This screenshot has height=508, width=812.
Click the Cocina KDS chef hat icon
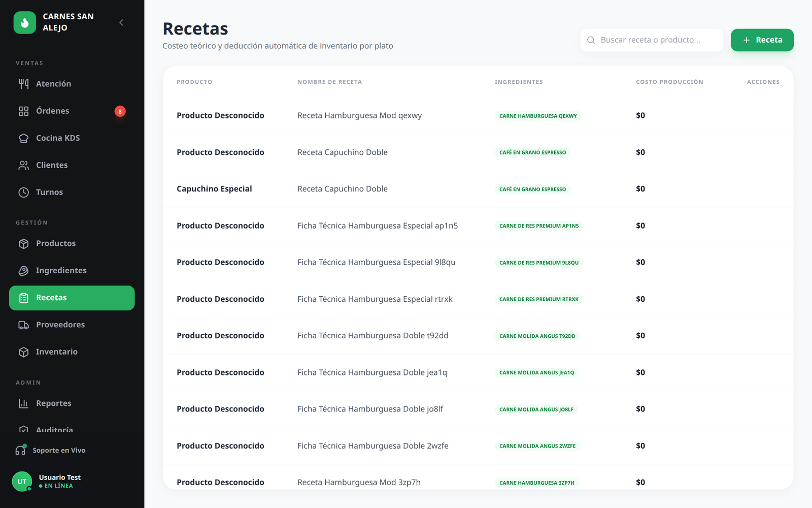pyautogui.click(x=24, y=138)
